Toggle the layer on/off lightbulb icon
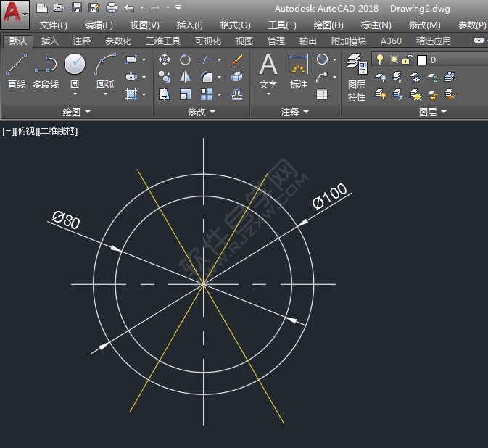Image resolution: width=488 pixels, height=448 pixels. (379, 59)
